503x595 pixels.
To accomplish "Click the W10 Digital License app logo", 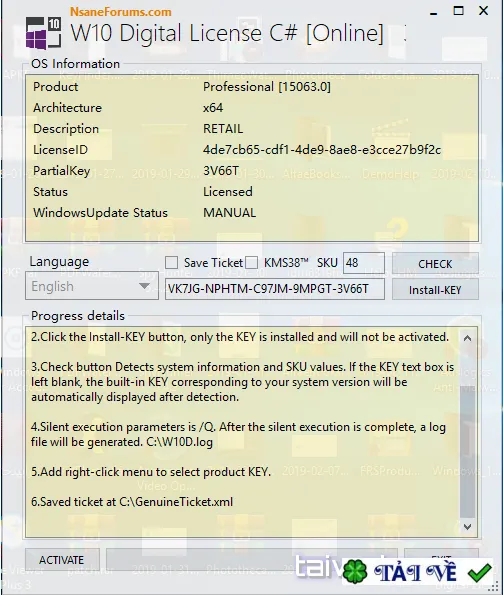I will click(x=43, y=33).
